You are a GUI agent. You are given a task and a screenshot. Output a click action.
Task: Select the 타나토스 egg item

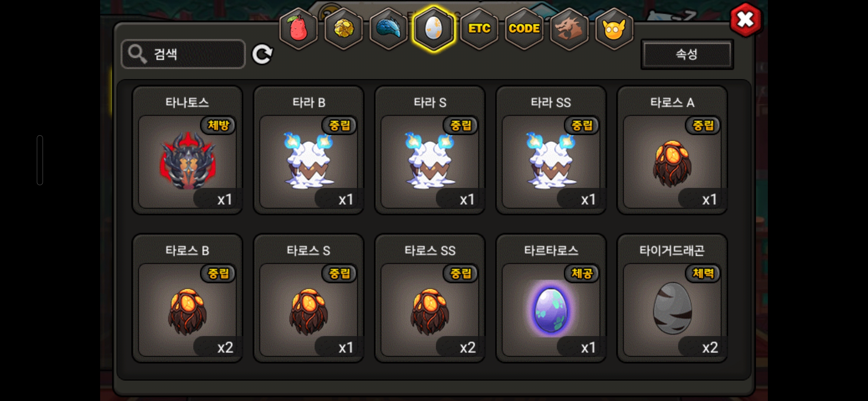(188, 150)
